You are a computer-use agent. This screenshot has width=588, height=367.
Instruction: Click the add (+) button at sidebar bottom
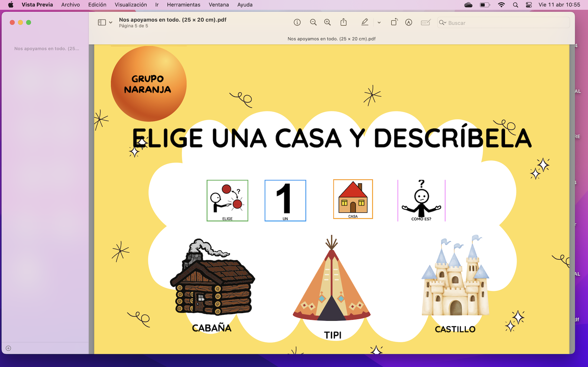pos(8,348)
